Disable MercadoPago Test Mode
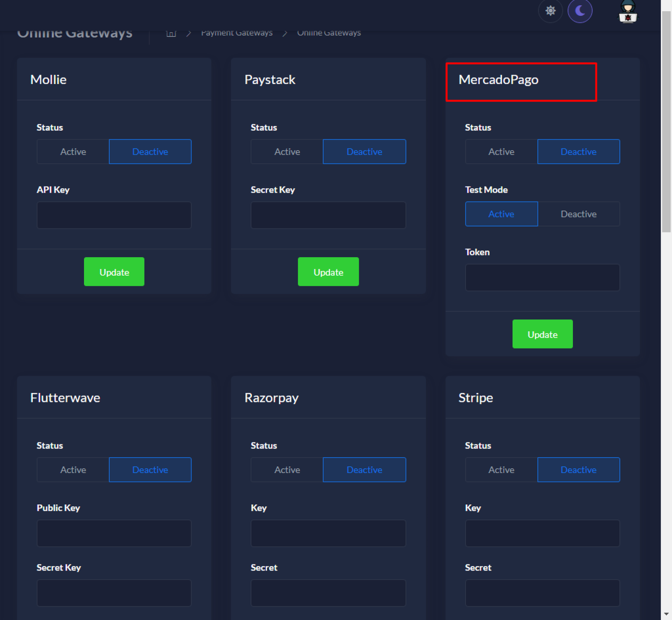 coord(578,214)
